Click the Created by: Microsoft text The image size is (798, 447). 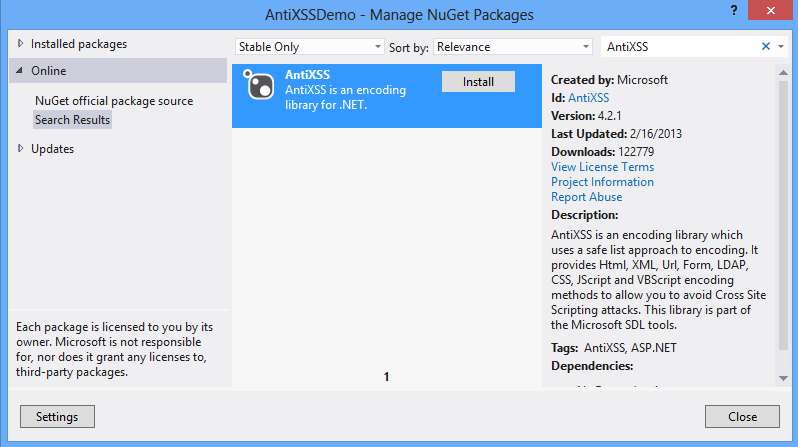click(609, 80)
